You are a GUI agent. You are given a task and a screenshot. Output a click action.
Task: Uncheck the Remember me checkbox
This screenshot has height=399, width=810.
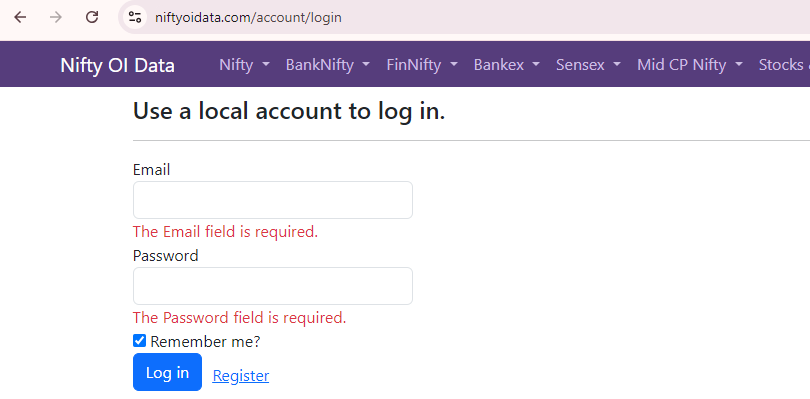click(x=139, y=341)
